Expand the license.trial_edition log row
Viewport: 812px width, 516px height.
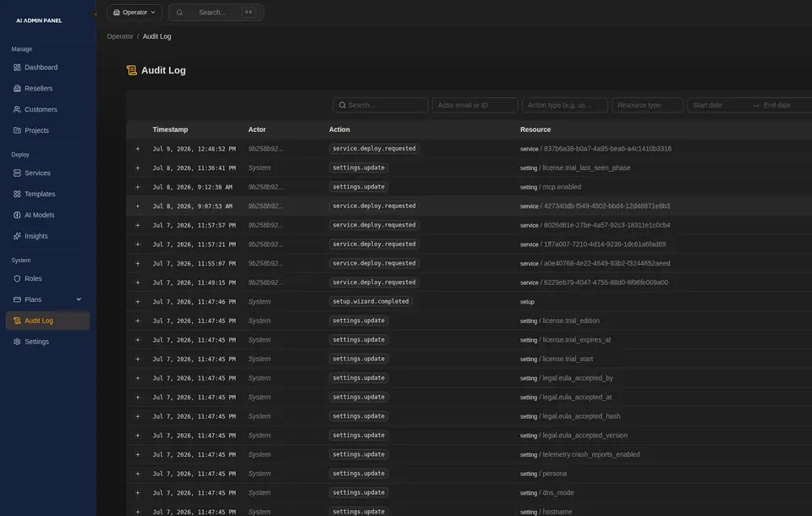[x=138, y=321]
